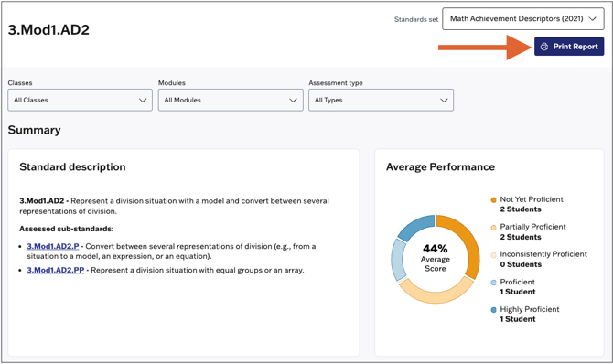Click the 44% Average Score center

(x=436, y=259)
